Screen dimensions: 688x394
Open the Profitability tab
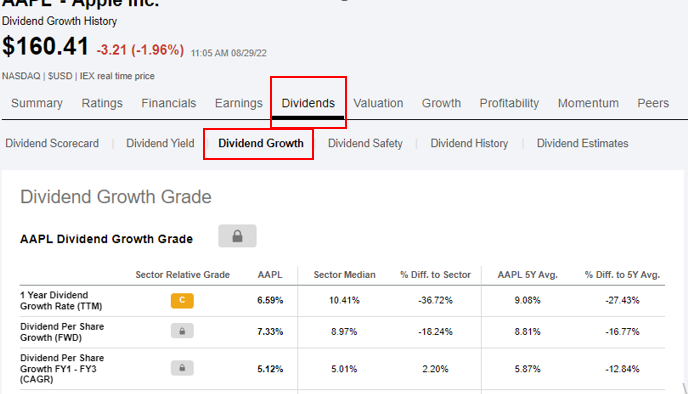[x=509, y=103]
